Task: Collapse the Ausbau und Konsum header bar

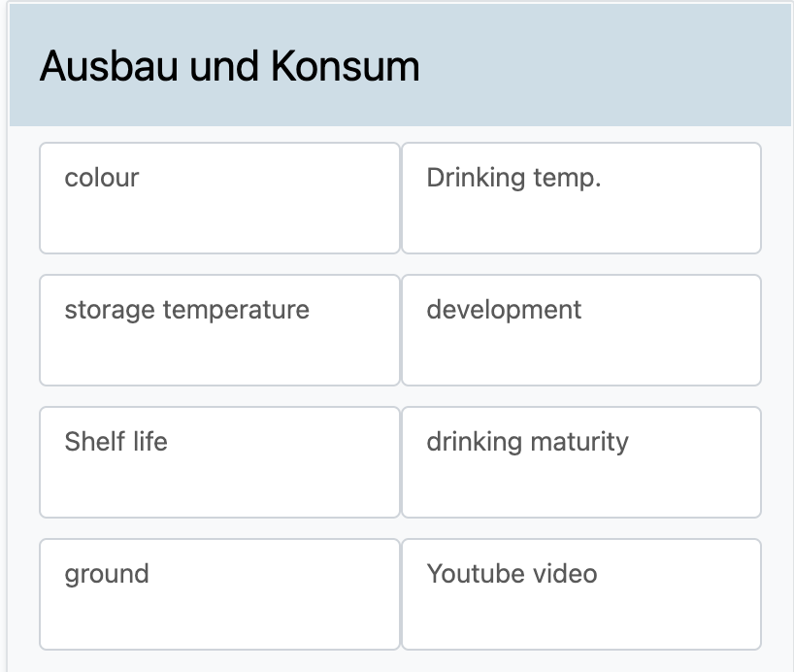Action: pyautogui.click(x=602, y=66)
